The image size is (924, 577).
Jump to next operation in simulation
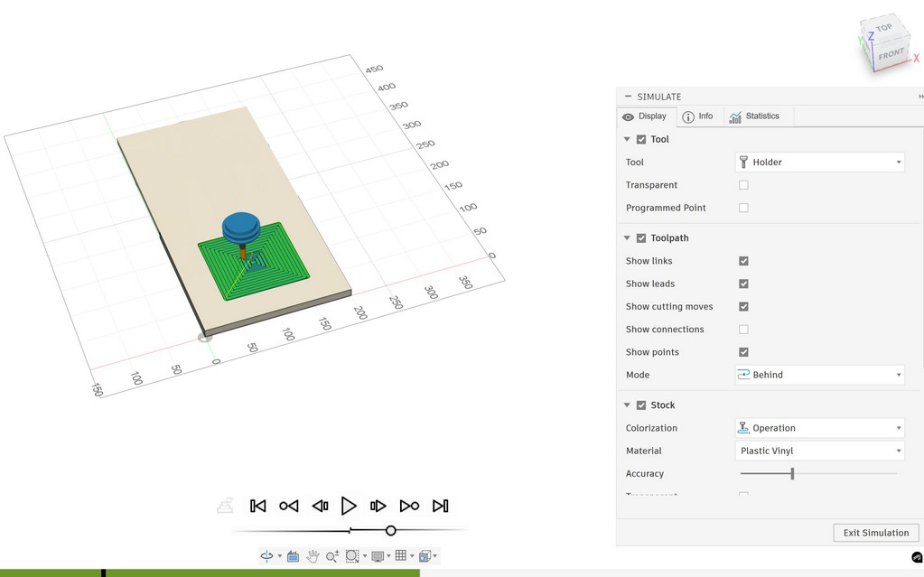click(409, 506)
